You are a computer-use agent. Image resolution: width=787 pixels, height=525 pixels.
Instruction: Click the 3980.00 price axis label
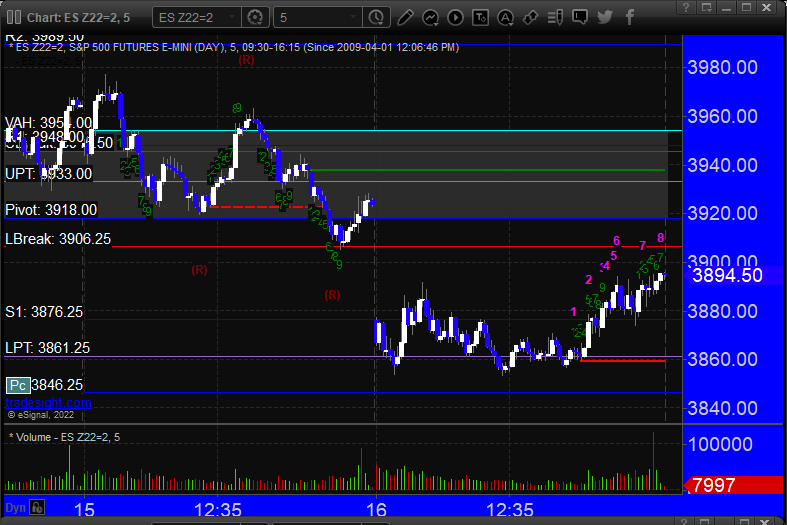tap(722, 67)
